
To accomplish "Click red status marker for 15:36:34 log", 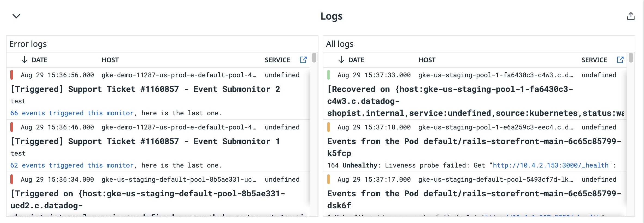I will [x=12, y=179].
